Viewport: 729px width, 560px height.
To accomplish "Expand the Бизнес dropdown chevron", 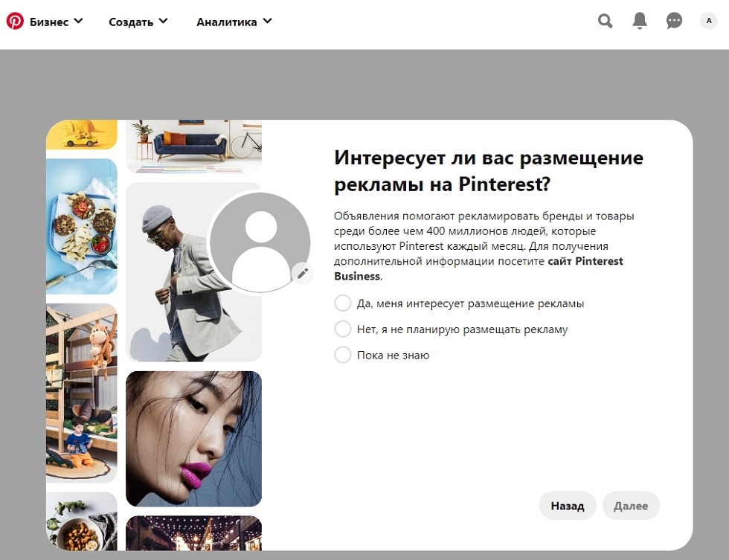I will (78, 22).
